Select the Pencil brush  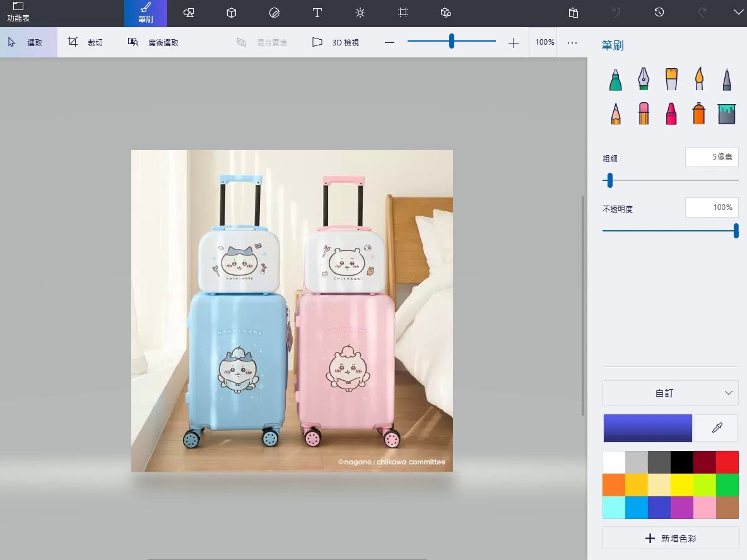point(616,114)
